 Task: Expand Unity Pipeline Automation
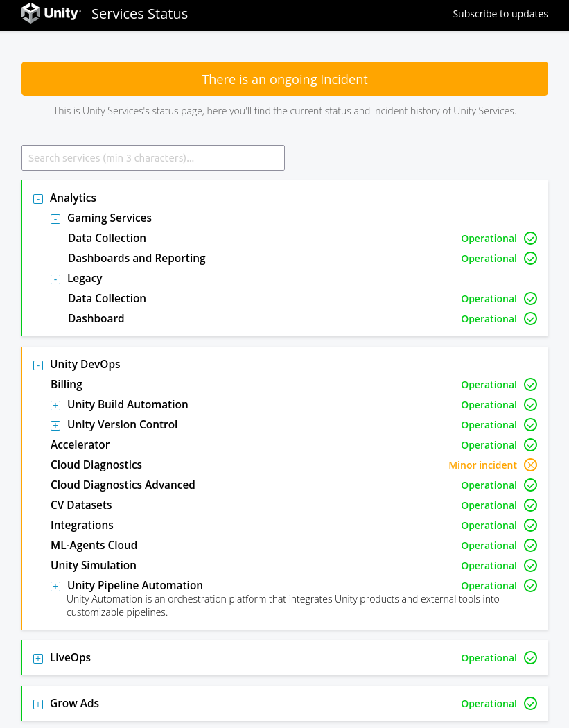pos(55,587)
